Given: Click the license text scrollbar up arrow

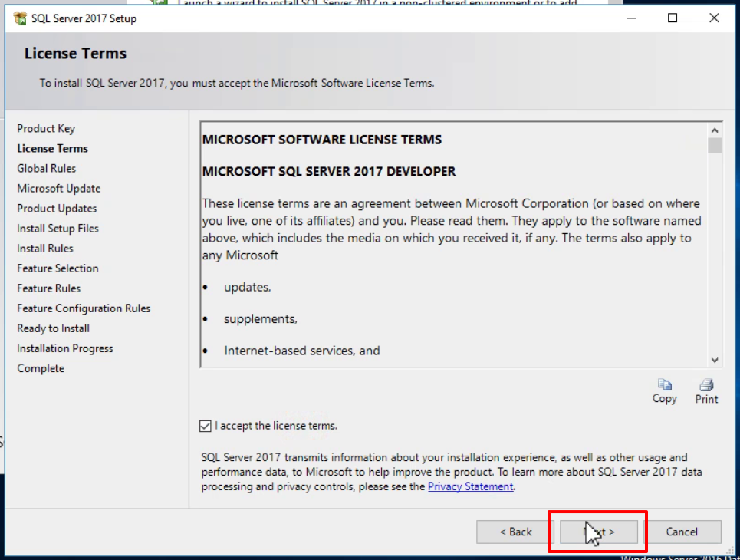Looking at the screenshot, I should [715, 130].
